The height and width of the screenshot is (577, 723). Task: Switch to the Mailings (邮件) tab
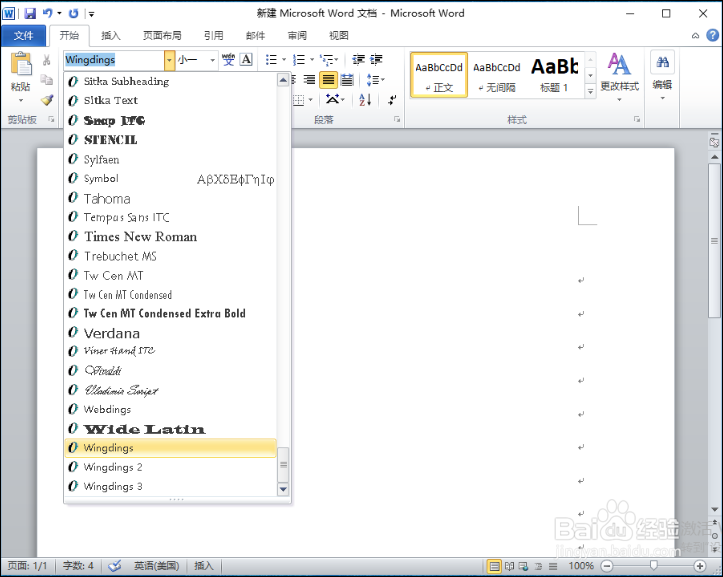coord(255,36)
